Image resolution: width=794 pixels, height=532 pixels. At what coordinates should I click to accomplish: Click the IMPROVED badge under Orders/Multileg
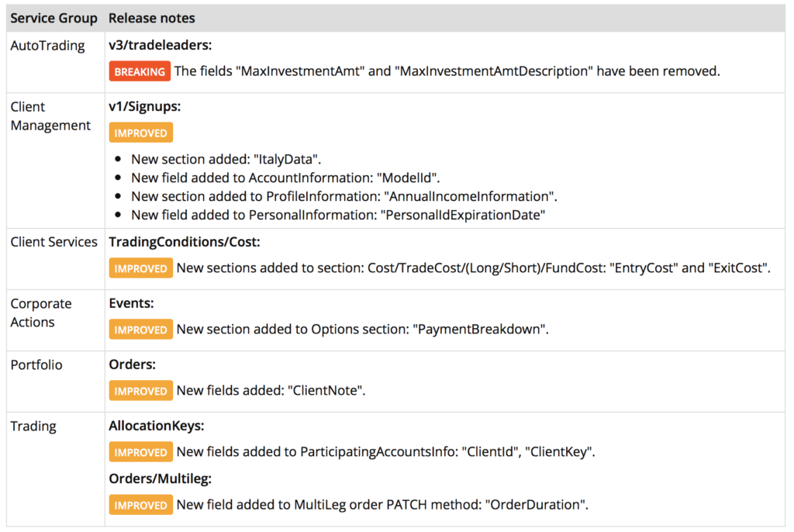coord(140,505)
